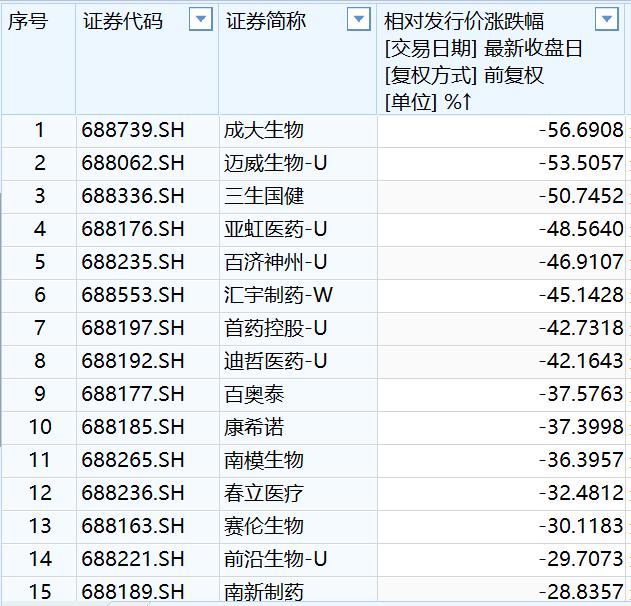Image resolution: width=631 pixels, height=606 pixels.
Task: Expand the 相对发行价涨跌幅 column filter dropdown
Action: 606,20
